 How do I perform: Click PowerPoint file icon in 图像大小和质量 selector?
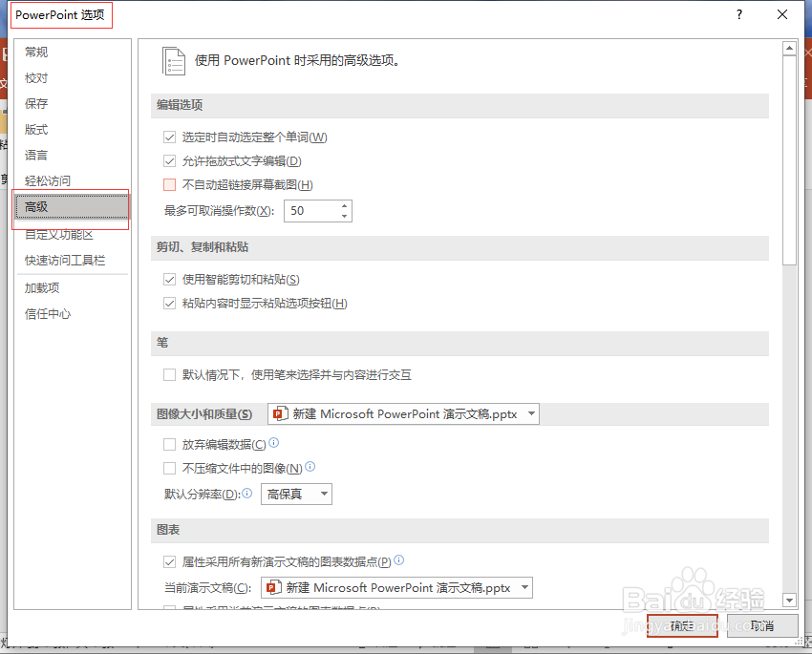tap(280, 413)
